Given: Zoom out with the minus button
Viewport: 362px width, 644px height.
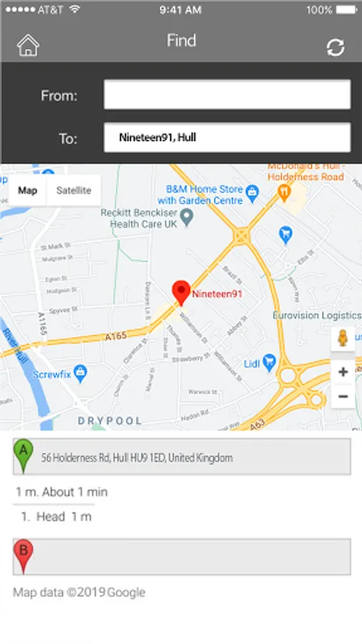Looking at the screenshot, I should pyautogui.click(x=343, y=396).
